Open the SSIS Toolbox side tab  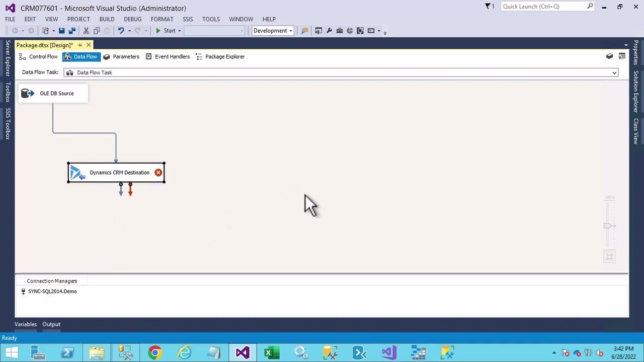click(x=8, y=124)
